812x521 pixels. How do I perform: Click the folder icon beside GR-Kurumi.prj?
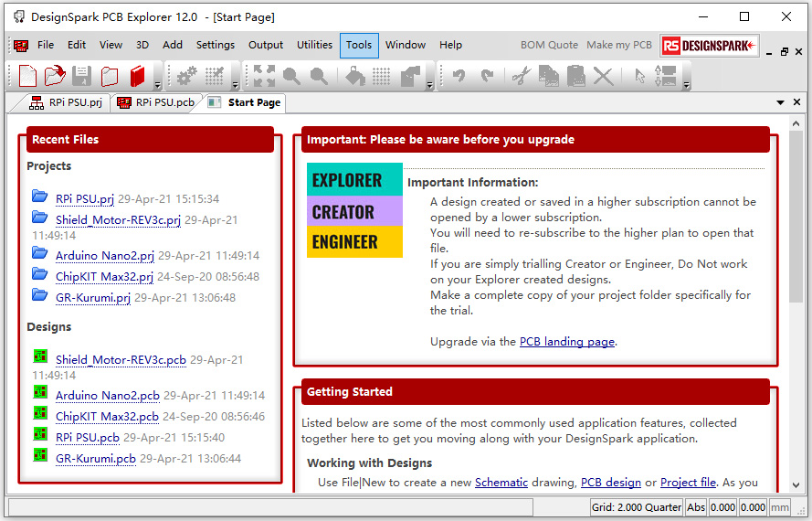point(40,295)
